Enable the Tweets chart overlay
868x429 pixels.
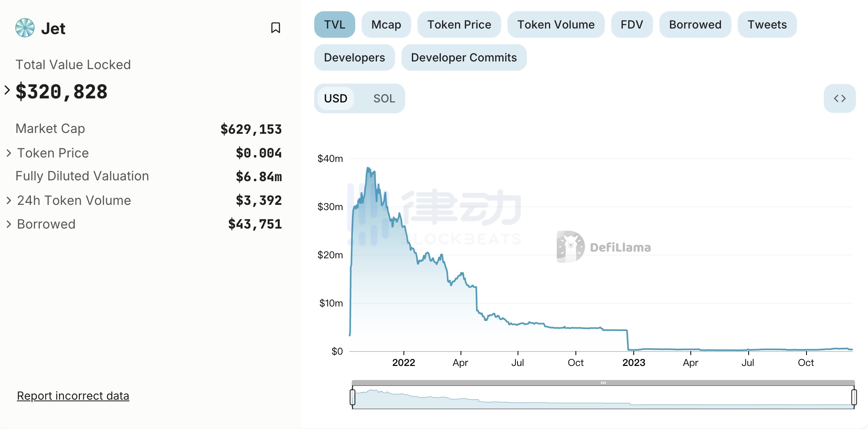(767, 25)
